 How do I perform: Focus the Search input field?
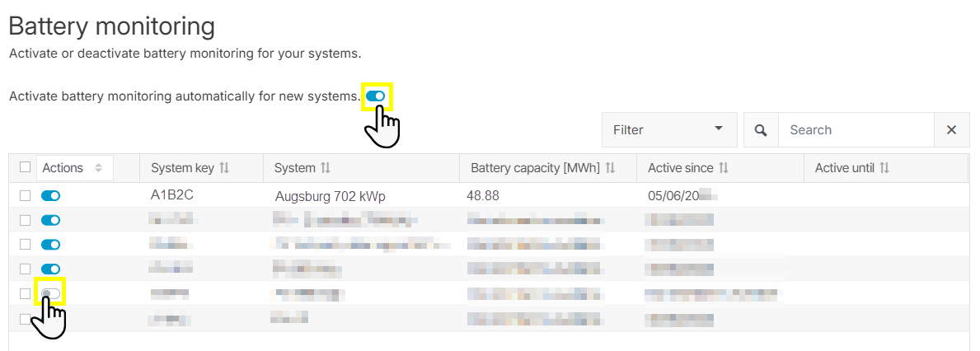pos(856,130)
